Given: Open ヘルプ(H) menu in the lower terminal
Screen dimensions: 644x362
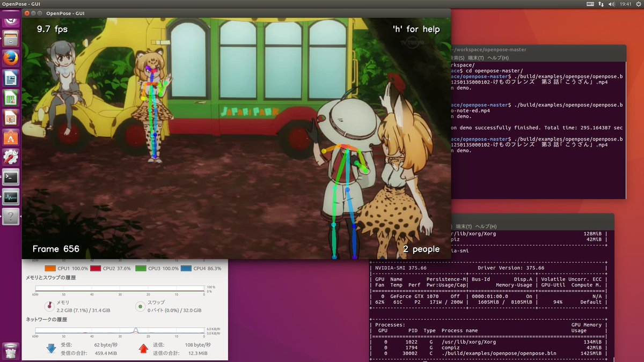Looking at the screenshot, I should point(486,226).
